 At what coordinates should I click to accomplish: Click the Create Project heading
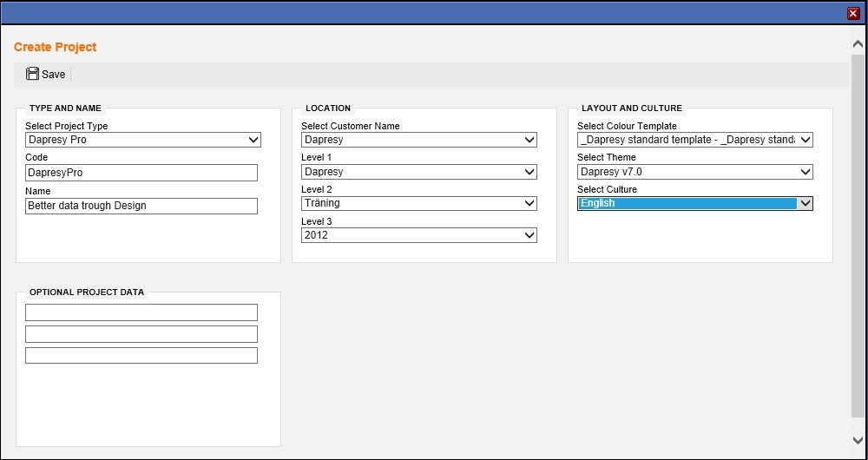55,47
